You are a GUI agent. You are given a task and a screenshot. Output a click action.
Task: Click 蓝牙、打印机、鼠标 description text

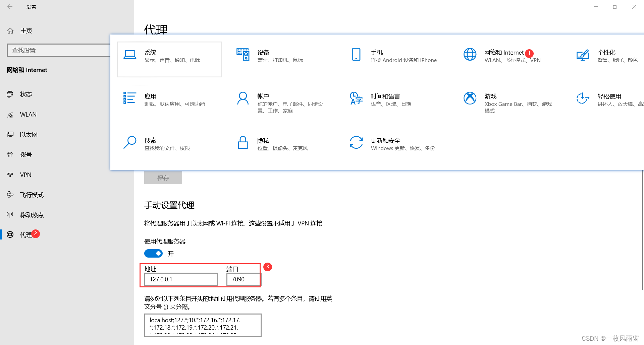(x=280, y=60)
